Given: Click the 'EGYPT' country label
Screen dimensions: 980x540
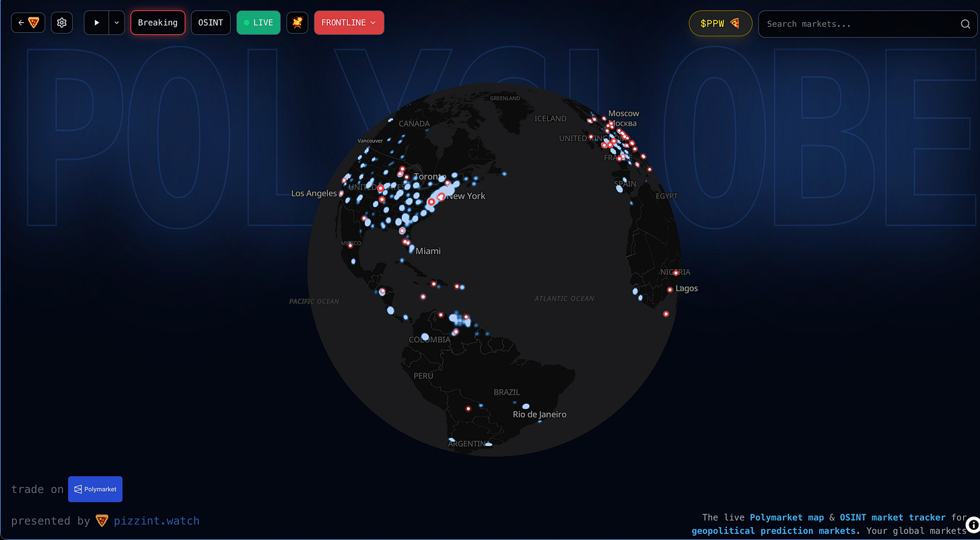Looking at the screenshot, I should [x=667, y=196].
